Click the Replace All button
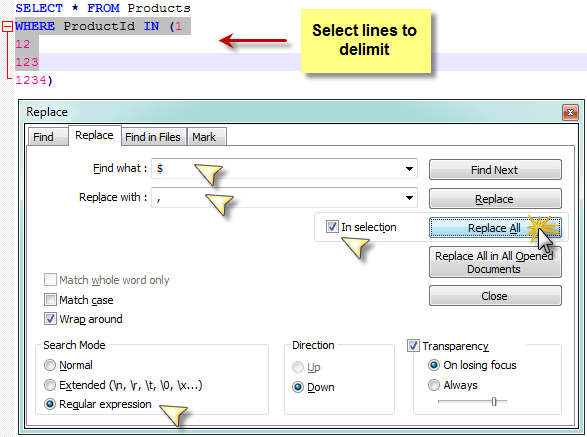Screen dimensions: 587x437 point(495,228)
